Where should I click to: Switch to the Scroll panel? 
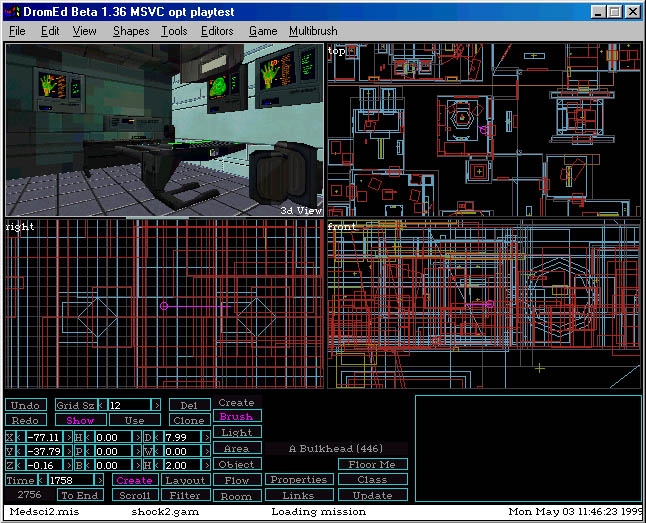click(135, 495)
